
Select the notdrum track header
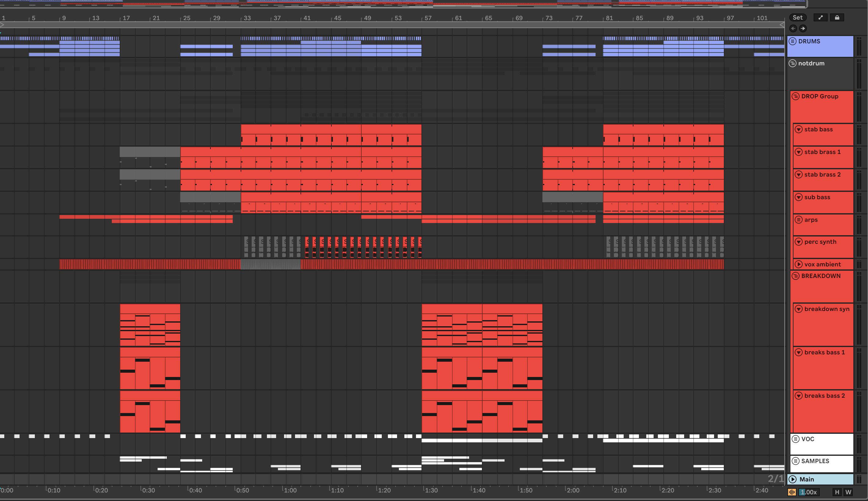click(820, 74)
